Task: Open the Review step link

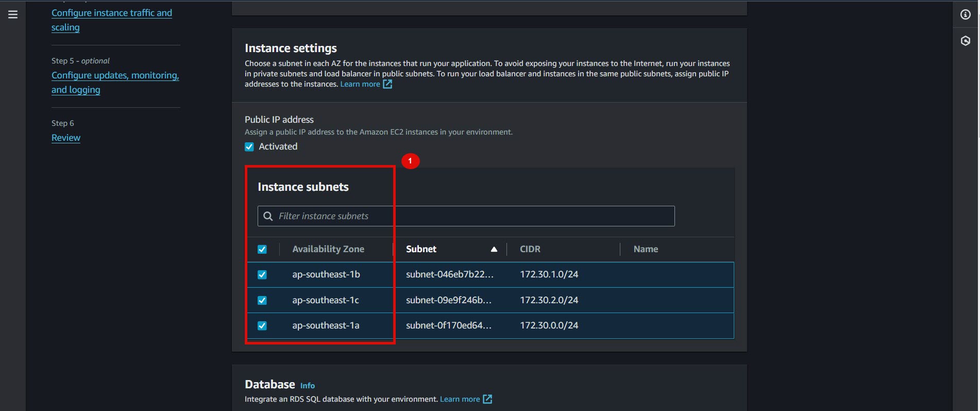Action: click(x=66, y=138)
